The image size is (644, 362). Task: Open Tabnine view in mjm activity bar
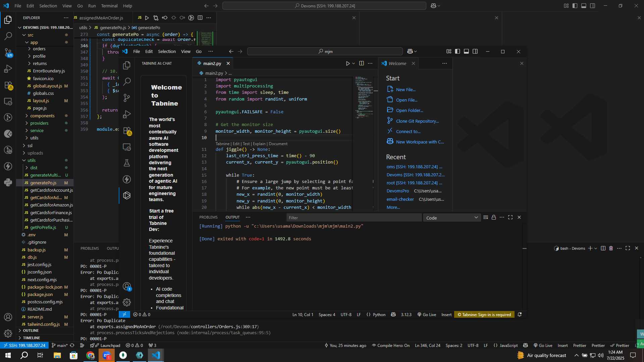127,195
